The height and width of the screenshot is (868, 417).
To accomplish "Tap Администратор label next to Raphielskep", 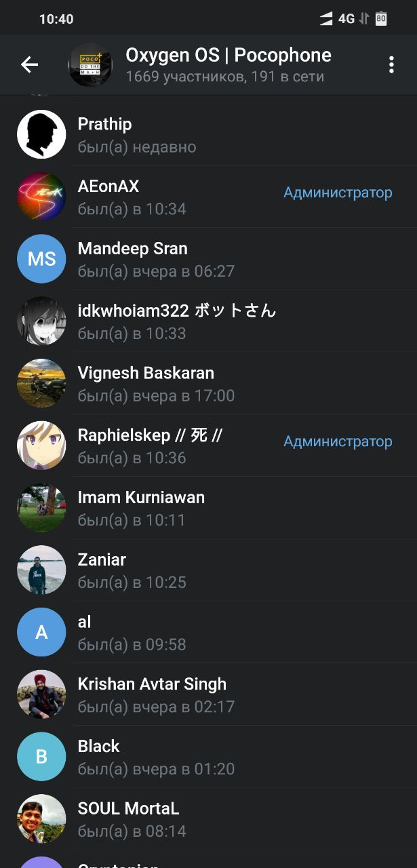I will click(338, 441).
